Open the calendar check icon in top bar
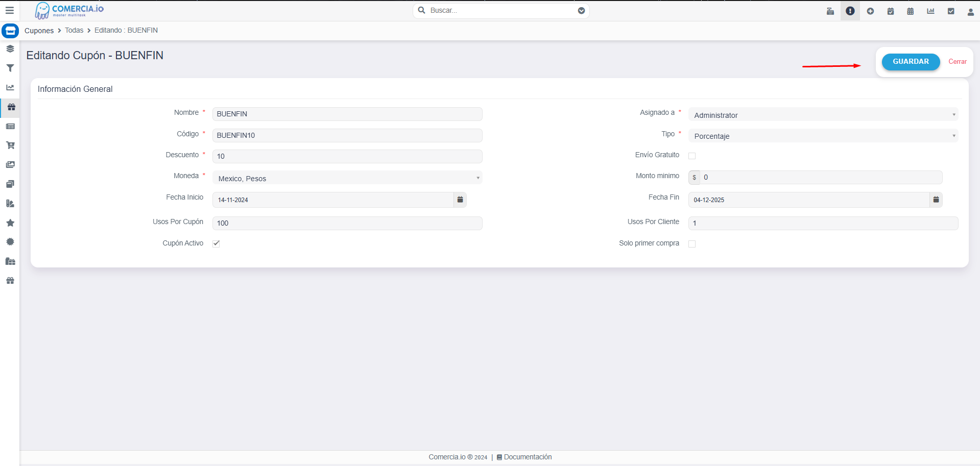The height and width of the screenshot is (466, 980). [x=891, y=11]
